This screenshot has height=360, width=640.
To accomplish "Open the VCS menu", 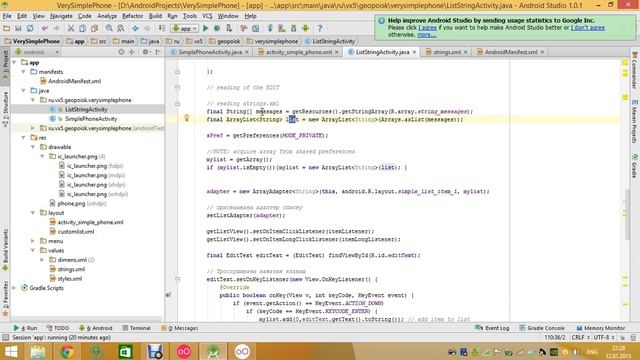I will tap(207, 16).
